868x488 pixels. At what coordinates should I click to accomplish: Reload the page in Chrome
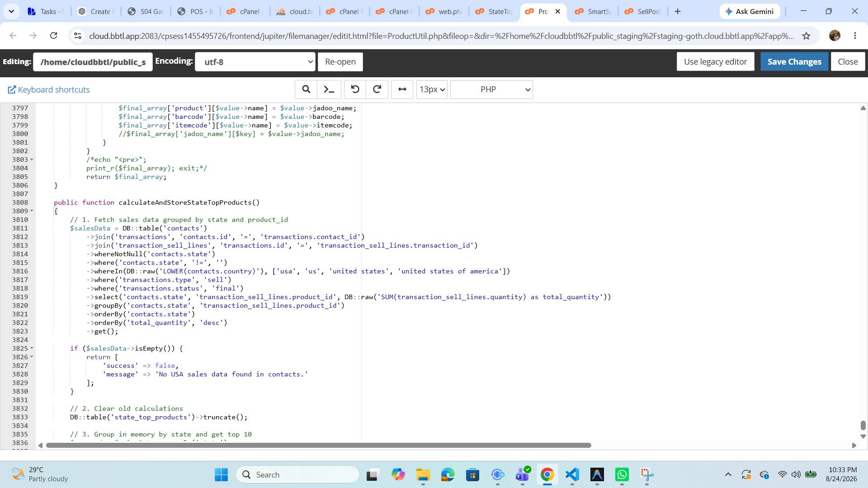tap(53, 36)
